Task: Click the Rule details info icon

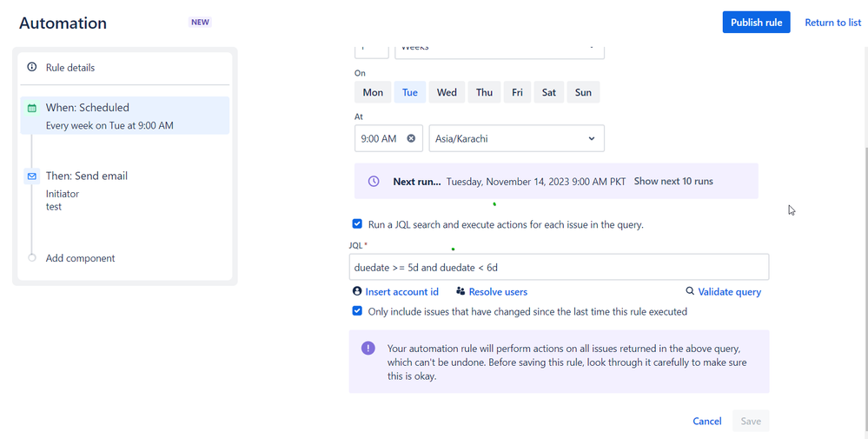Action: point(32,67)
